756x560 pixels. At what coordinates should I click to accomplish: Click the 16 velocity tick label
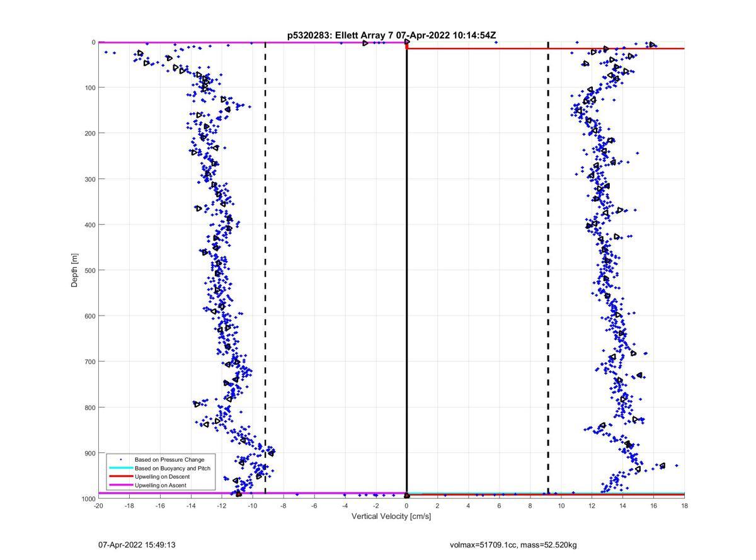tap(654, 505)
